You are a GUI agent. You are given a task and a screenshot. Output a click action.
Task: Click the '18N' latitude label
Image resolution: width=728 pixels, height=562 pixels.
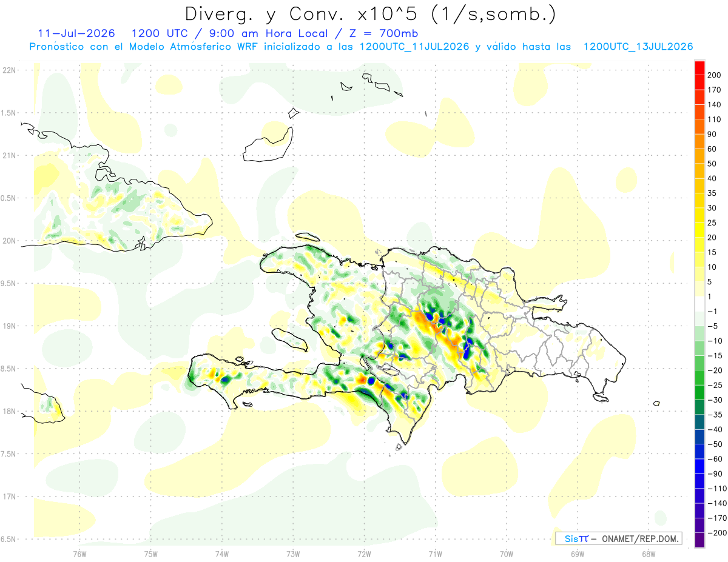click(9, 411)
